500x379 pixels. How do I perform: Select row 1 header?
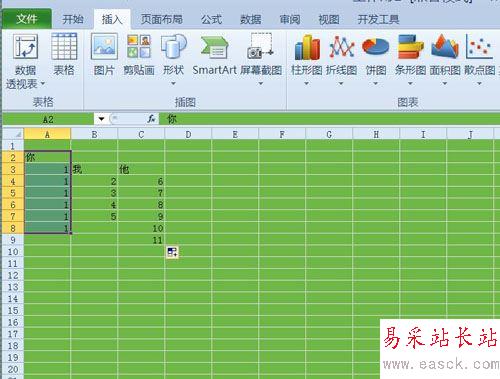13,146
